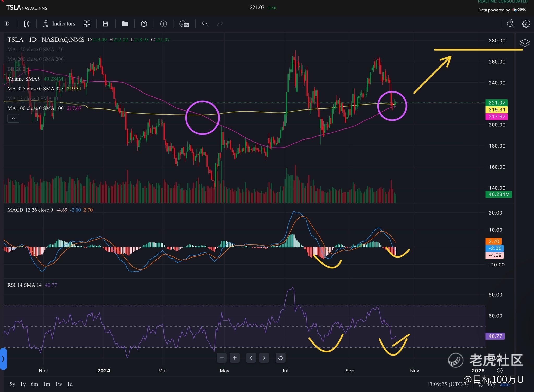Select the -4.69 histogram label
Screen dimensions: 534x392
tap(495, 255)
